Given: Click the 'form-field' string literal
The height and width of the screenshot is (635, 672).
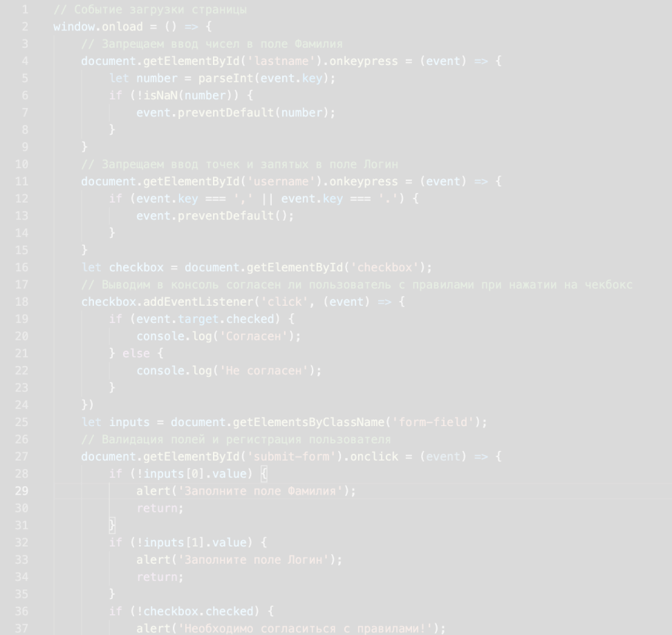Looking at the screenshot, I should 432,422.
